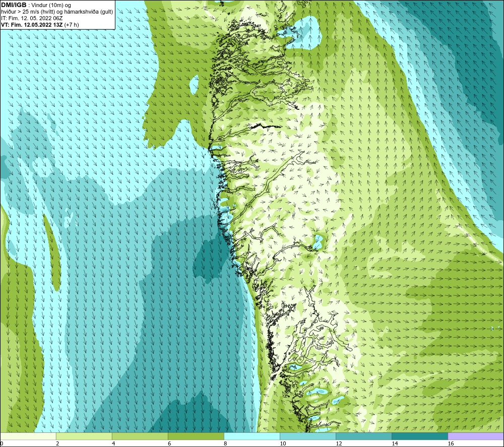Click the 'IT: Fim. 12. 05. 2022 06Z' line
Viewport: 504px width, 447px height.
pos(32,18)
